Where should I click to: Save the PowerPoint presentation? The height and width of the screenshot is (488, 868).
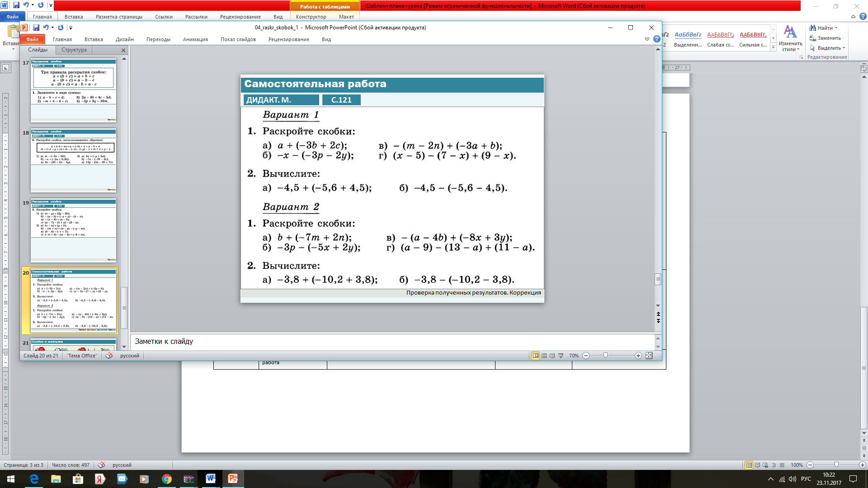36,28
